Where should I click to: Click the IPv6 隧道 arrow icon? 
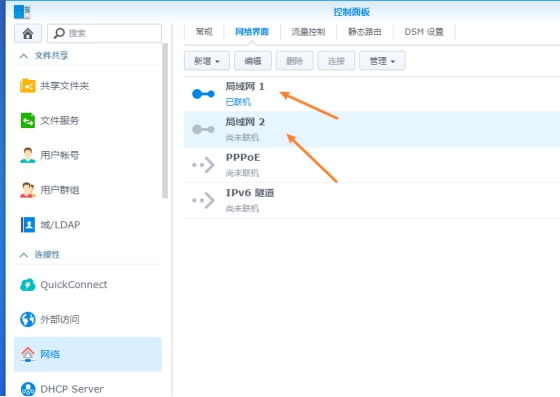(203, 200)
